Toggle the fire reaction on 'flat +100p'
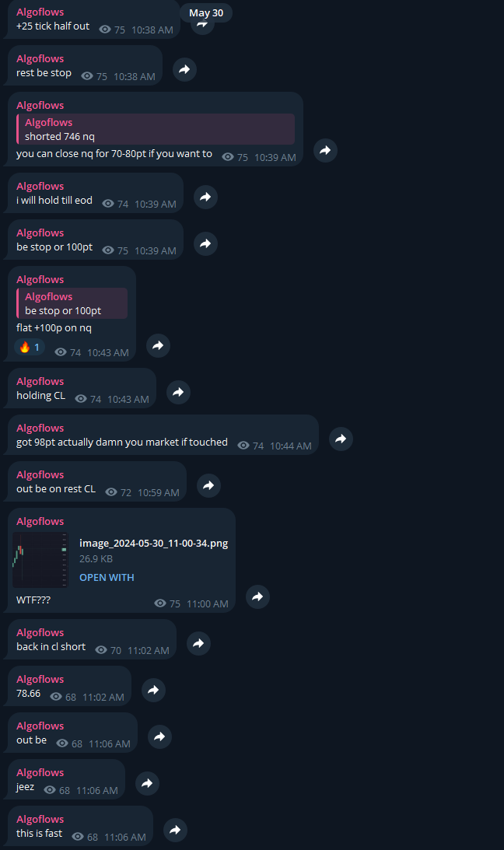Viewport: 504px width, 850px height. [30, 347]
